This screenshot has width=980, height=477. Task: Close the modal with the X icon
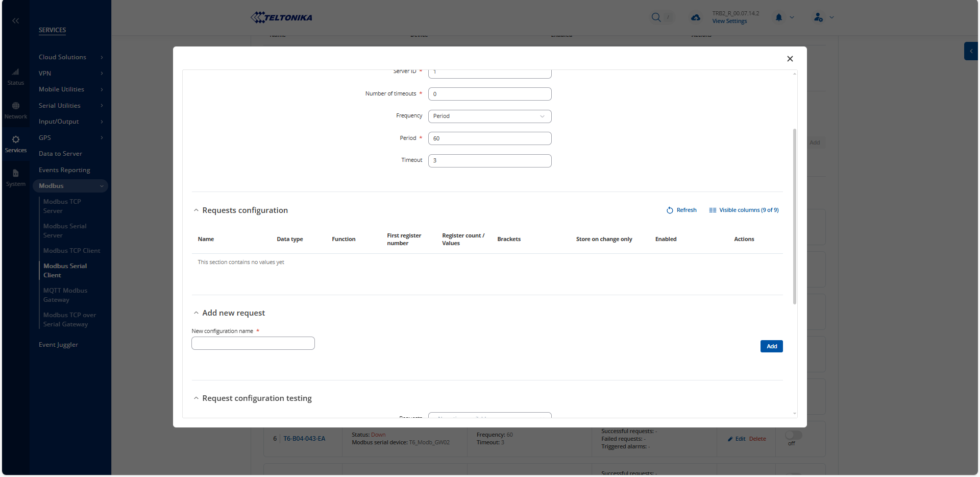(790, 59)
